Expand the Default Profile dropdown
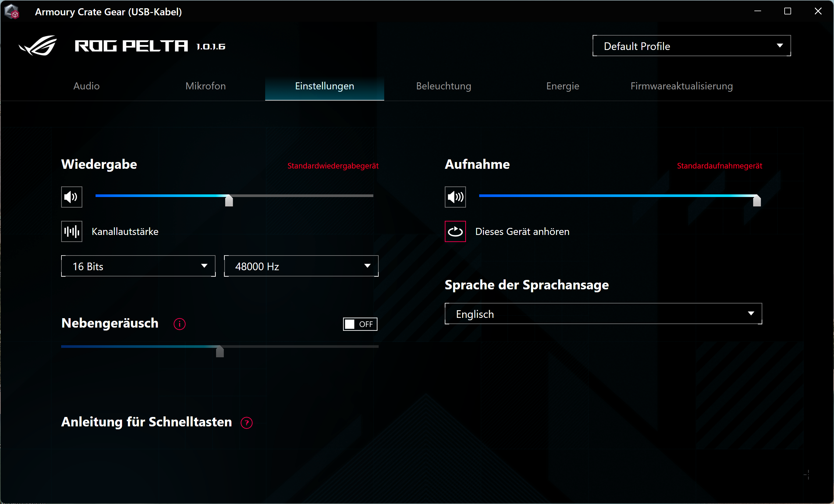834x504 pixels. [691, 46]
